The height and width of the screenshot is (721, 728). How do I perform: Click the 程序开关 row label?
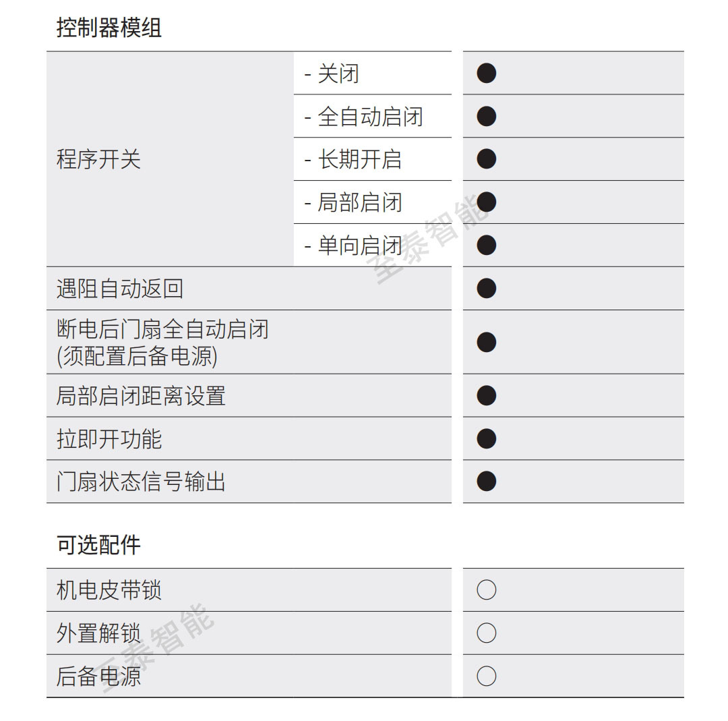pyautogui.click(x=98, y=160)
